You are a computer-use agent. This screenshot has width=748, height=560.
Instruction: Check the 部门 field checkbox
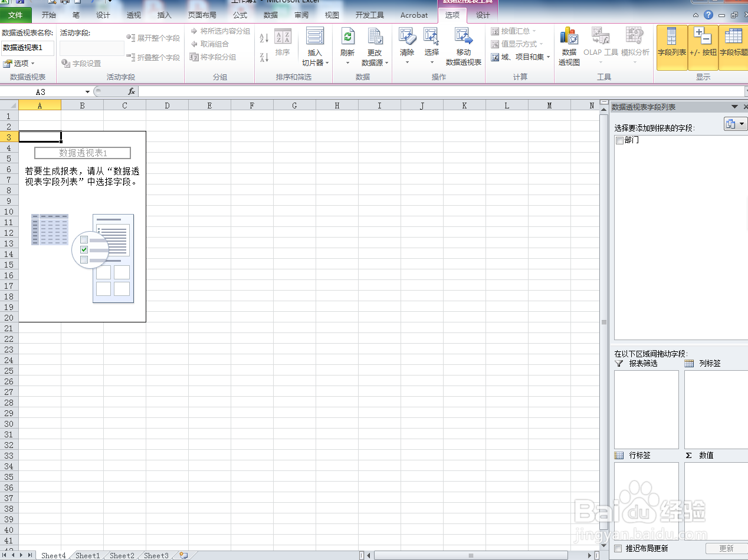[x=619, y=140]
